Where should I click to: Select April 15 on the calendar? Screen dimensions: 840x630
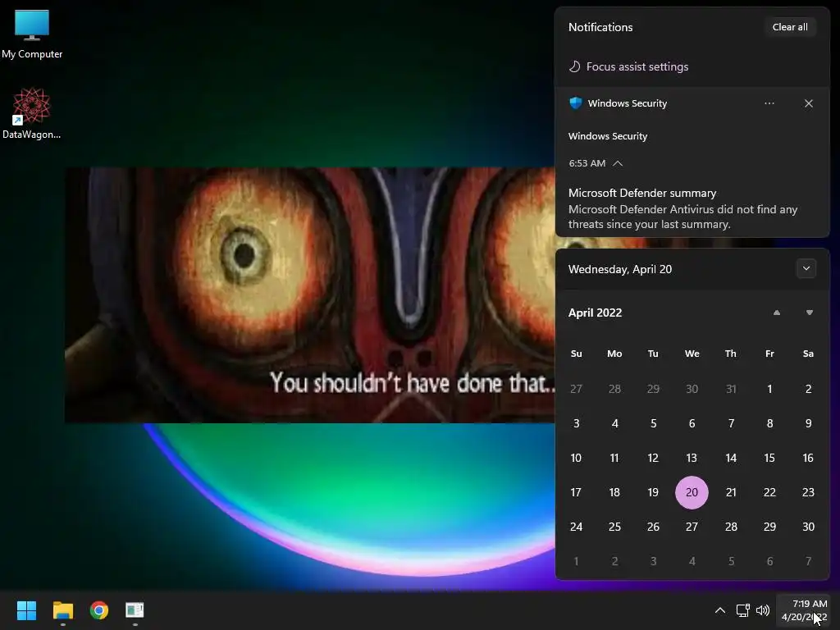point(769,458)
